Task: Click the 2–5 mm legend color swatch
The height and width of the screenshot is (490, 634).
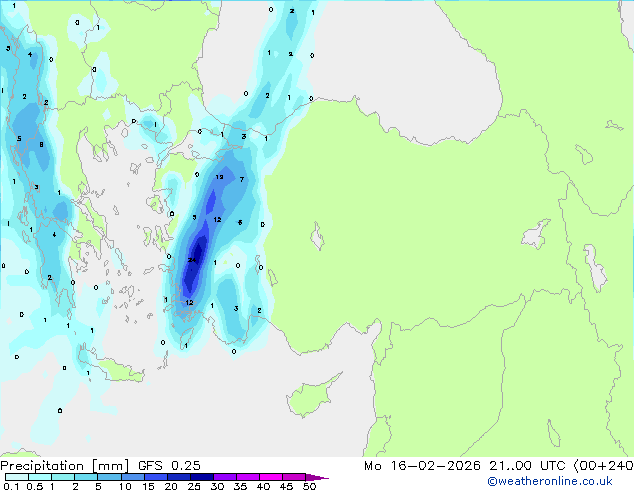Action: pos(86,477)
